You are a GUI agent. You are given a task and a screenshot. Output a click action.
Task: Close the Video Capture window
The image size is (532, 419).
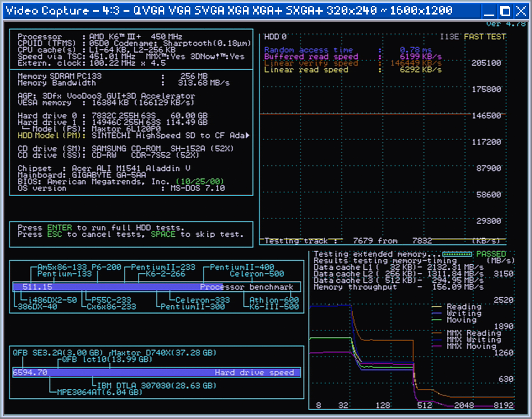[x=521, y=11]
